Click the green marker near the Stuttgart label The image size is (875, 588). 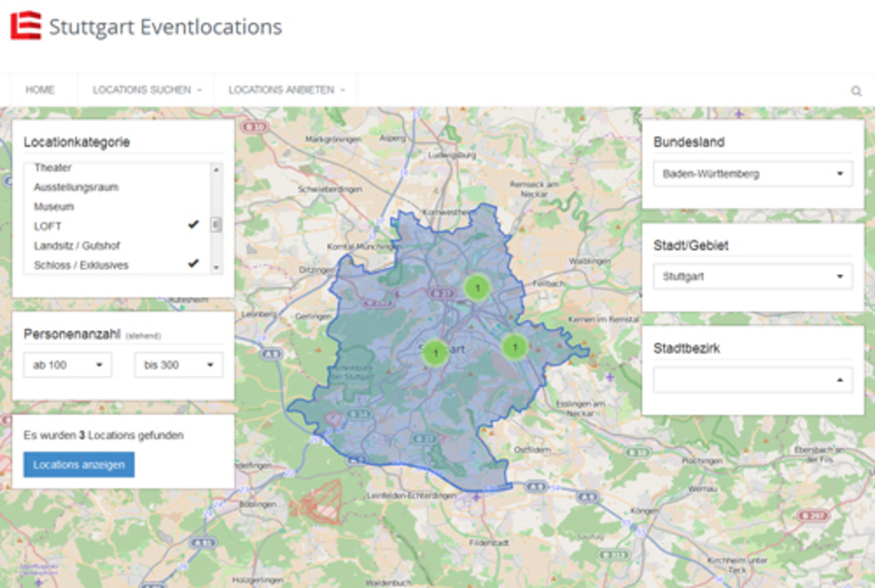[x=436, y=353]
